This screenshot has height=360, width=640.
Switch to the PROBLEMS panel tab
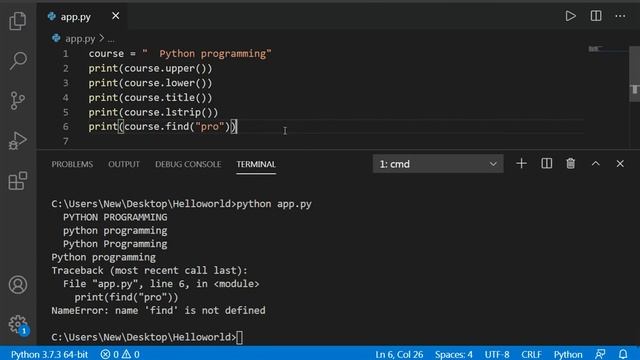72,164
